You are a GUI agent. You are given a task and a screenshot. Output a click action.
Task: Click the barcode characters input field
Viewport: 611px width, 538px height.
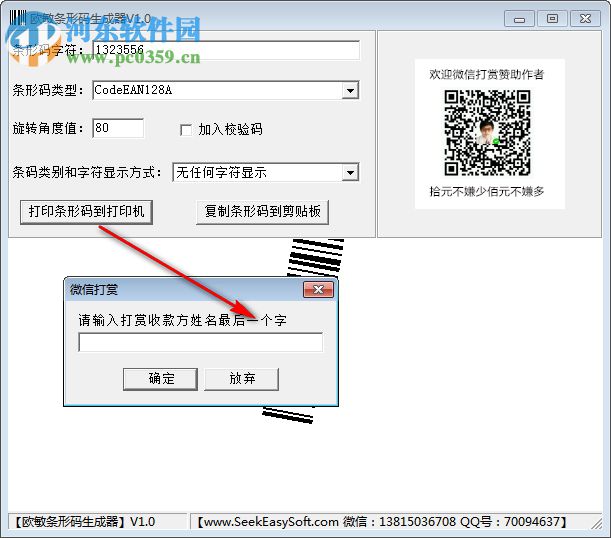tap(226, 50)
